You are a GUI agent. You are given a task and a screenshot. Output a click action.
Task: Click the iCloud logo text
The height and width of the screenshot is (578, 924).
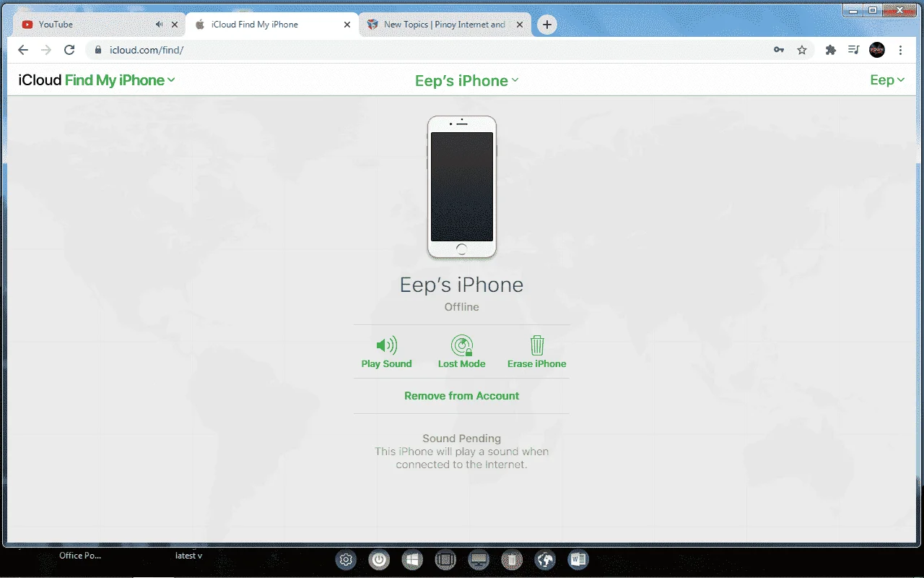coord(40,80)
